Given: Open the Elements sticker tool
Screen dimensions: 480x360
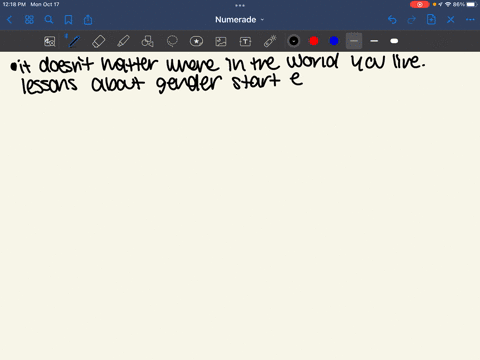Looking at the screenshot, I should 196,41.
